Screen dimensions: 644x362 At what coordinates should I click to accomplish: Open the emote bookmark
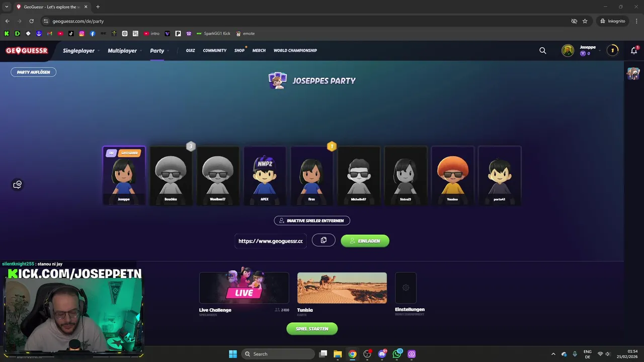[x=245, y=34]
